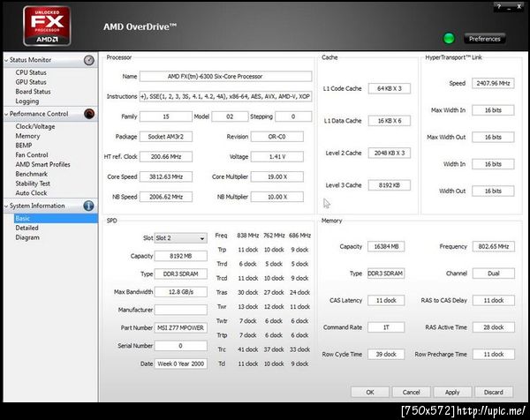
Task: Select the Auto Clock item
Action: (31, 193)
